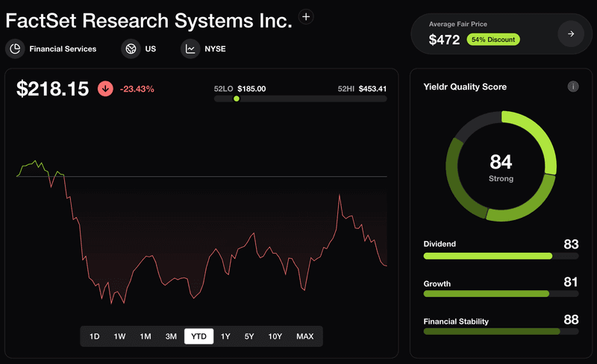Image resolution: width=597 pixels, height=364 pixels.
Task: Click the Financial Services label
Action: [x=63, y=48]
